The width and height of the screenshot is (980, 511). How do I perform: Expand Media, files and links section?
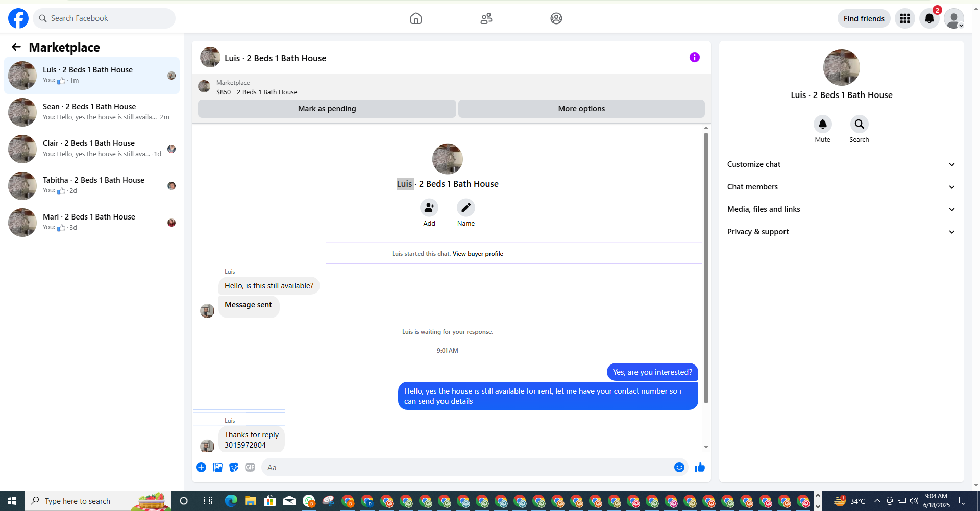point(842,209)
